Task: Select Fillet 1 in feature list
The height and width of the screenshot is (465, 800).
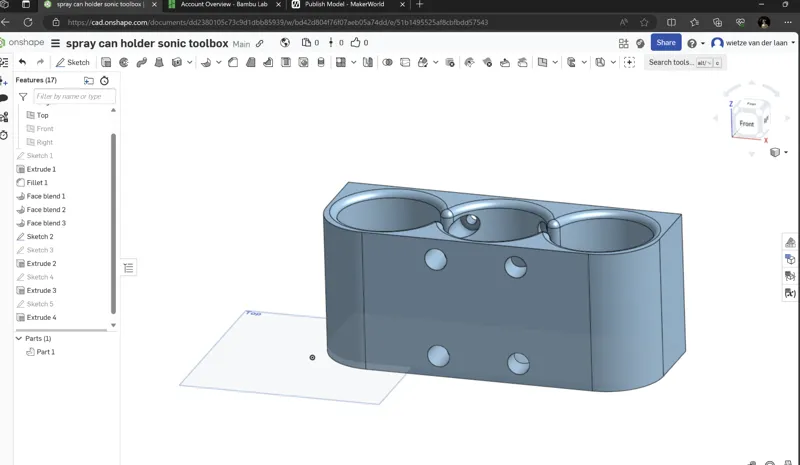Action: 37,182
